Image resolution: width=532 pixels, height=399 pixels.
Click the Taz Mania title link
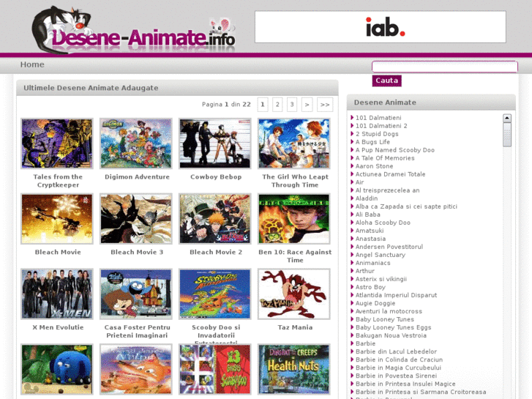click(295, 328)
